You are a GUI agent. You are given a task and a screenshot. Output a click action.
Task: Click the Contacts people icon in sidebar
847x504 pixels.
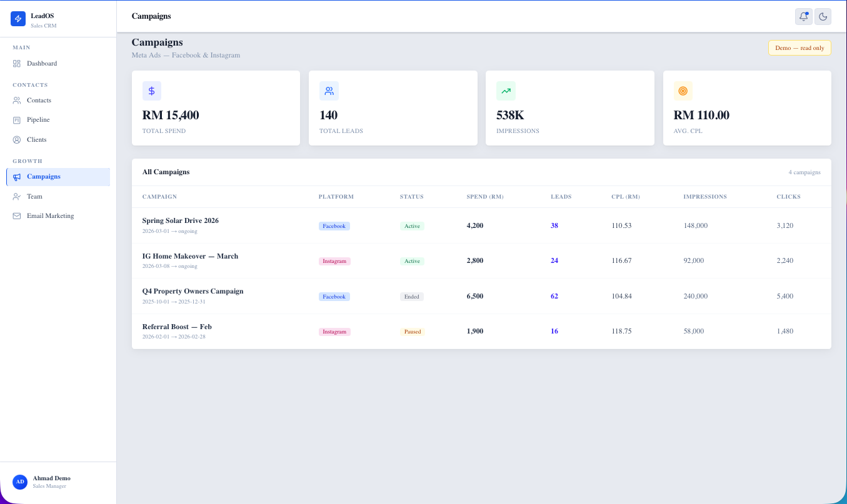pyautogui.click(x=18, y=100)
